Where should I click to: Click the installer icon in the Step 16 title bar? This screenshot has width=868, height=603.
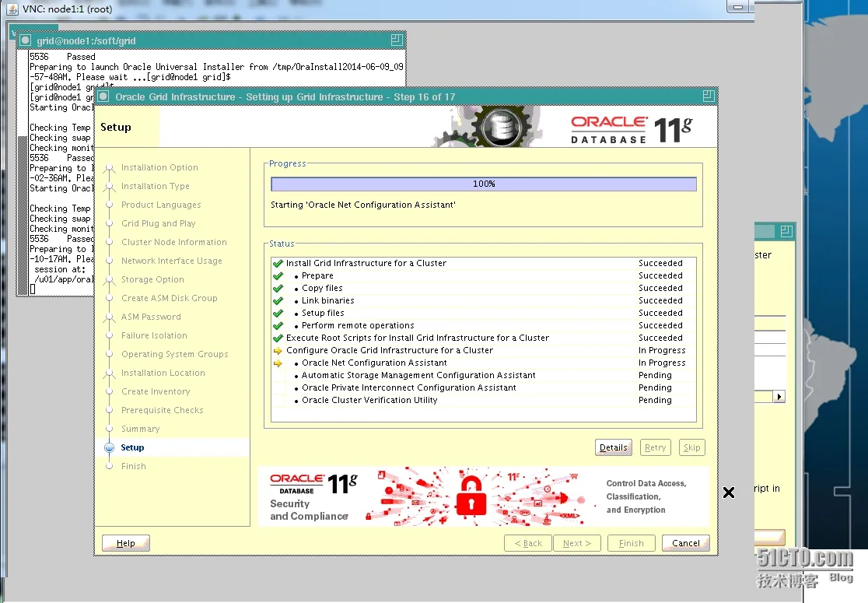pos(103,96)
